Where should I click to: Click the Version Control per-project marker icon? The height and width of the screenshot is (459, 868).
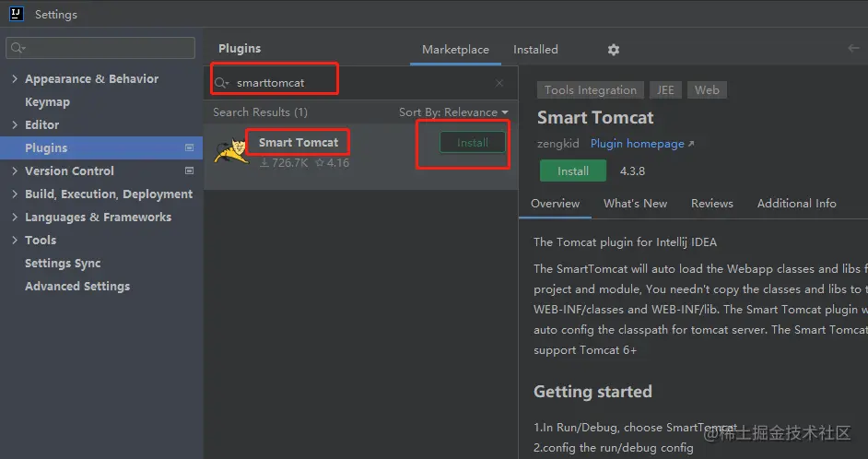tap(189, 171)
